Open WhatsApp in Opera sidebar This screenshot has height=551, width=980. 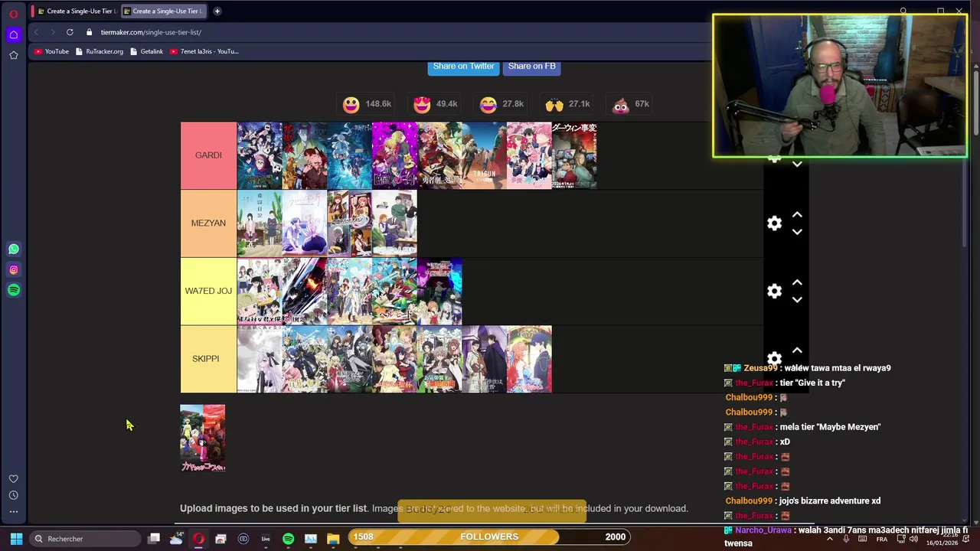[14, 249]
